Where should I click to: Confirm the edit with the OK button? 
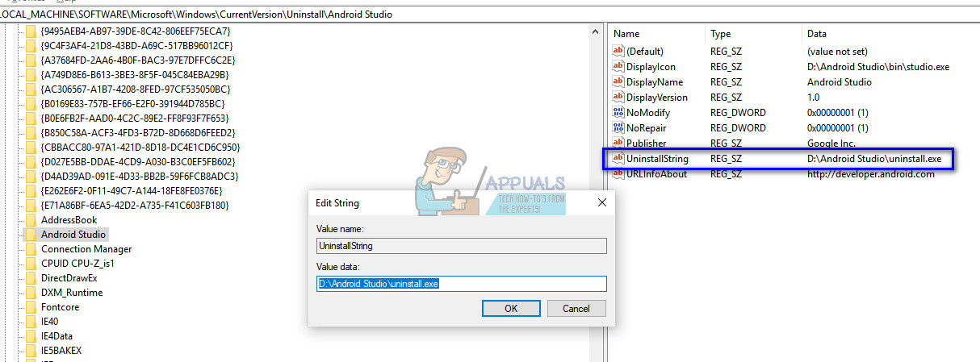pyautogui.click(x=511, y=309)
